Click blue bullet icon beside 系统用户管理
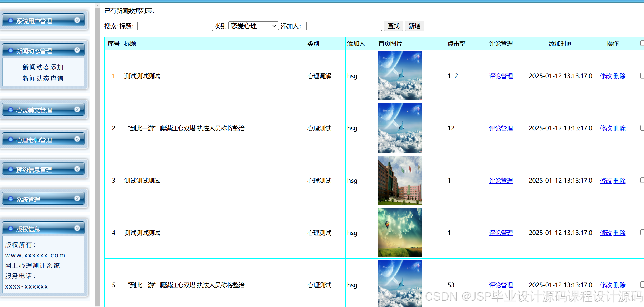 click(x=11, y=20)
